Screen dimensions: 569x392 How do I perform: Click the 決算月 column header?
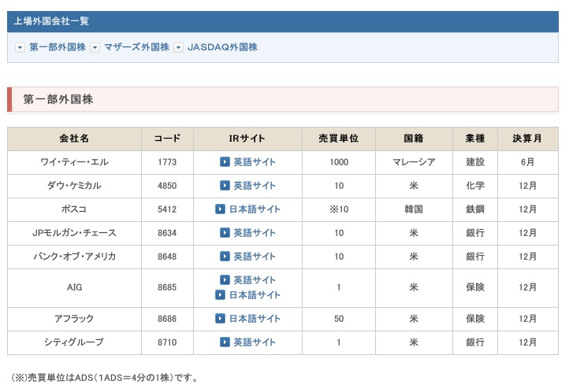click(528, 139)
